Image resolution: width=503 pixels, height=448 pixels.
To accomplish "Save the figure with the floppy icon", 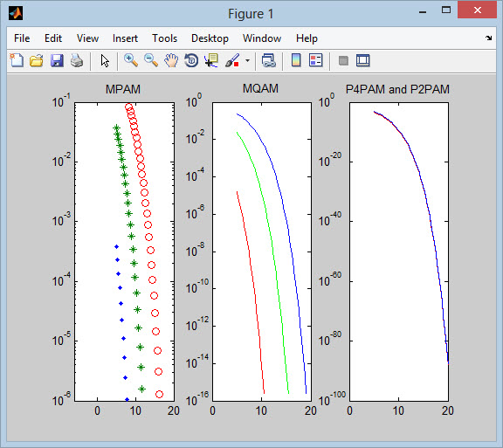I will pos(57,60).
